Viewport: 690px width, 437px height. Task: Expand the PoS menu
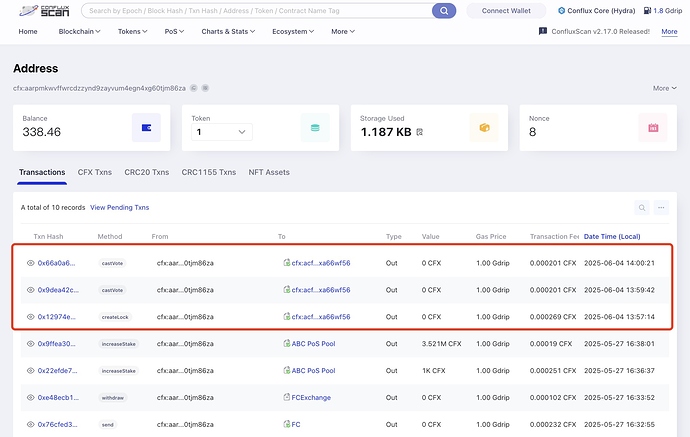click(x=174, y=31)
